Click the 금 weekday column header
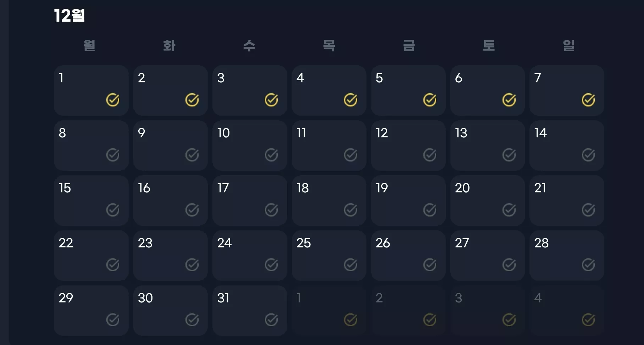The image size is (644, 345). (x=409, y=45)
